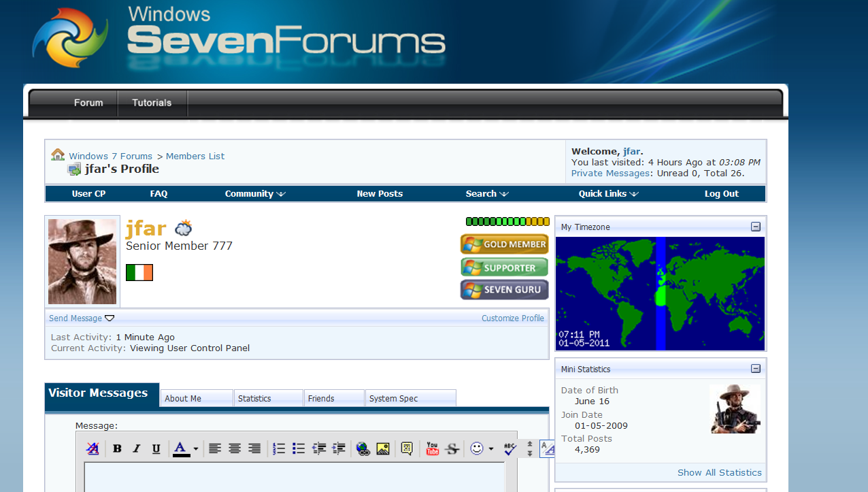868x492 pixels.
Task: Open the Send Message dropdown
Action: (82, 318)
